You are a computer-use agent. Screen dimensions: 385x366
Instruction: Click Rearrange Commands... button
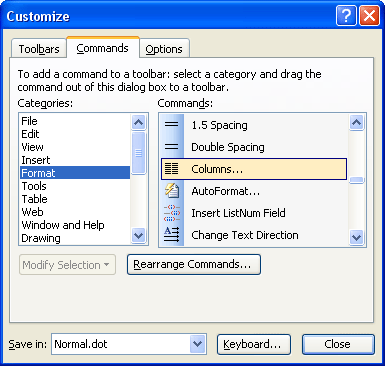coord(194,264)
